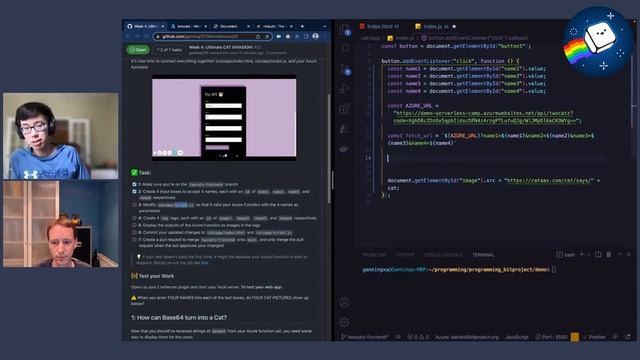The height and width of the screenshot is (360, 640).
Task: Open the Debug Console panel tab
Action: pyautogui.click(x=443, y=255)
